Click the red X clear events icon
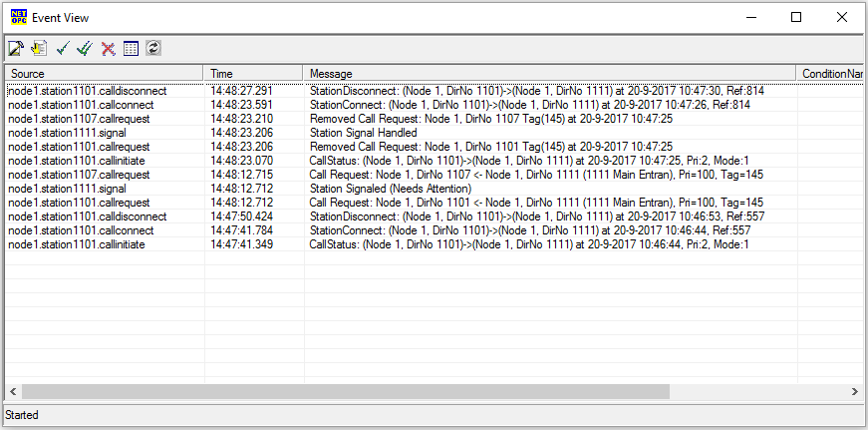 tap(108, 49)
